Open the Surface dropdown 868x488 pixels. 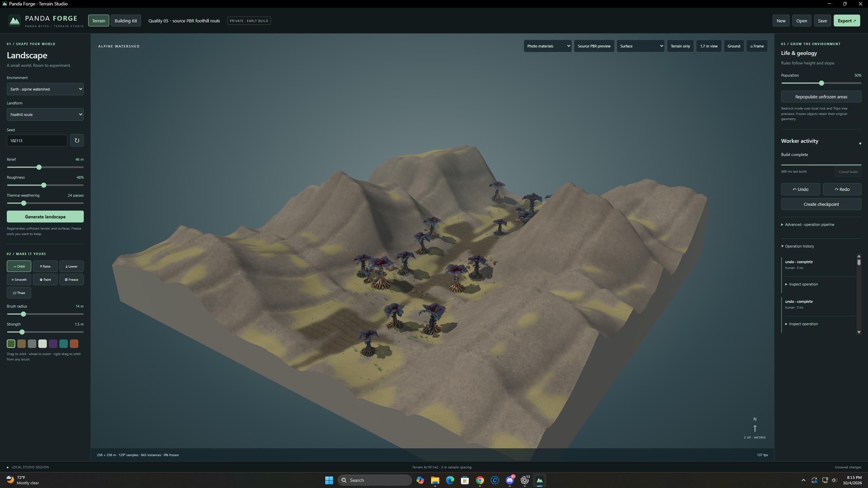click(x=640, y=46)
